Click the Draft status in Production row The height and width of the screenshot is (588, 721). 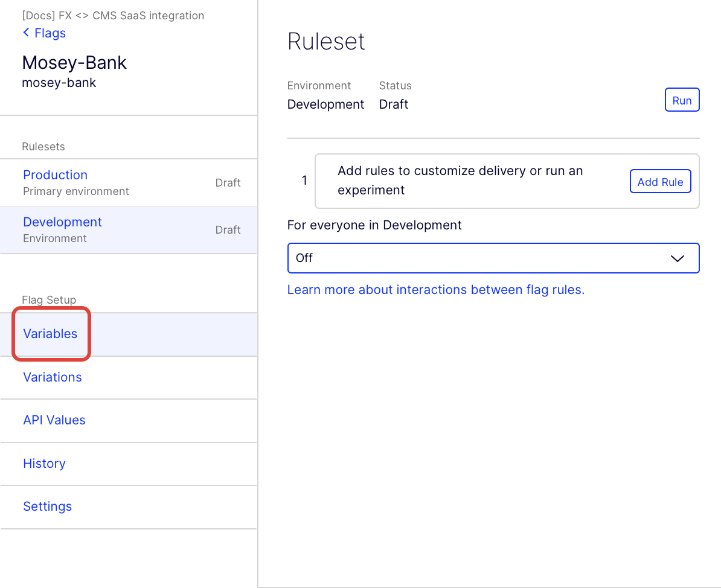[228, 182]
